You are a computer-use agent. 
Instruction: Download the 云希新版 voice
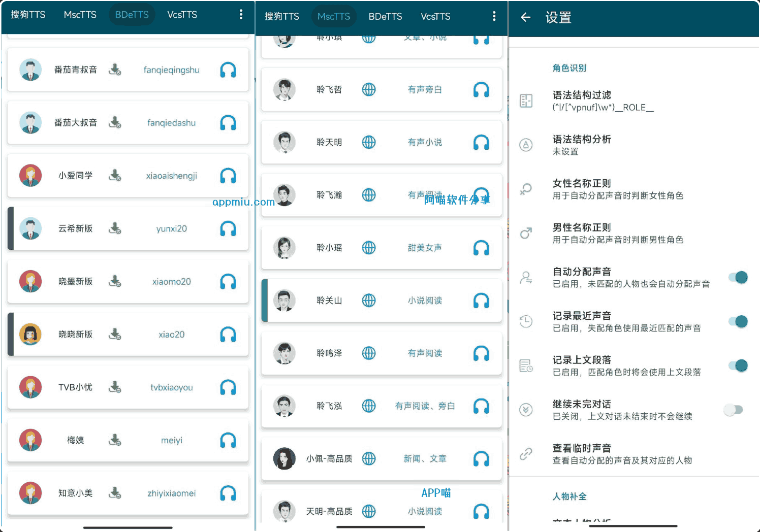115,228
